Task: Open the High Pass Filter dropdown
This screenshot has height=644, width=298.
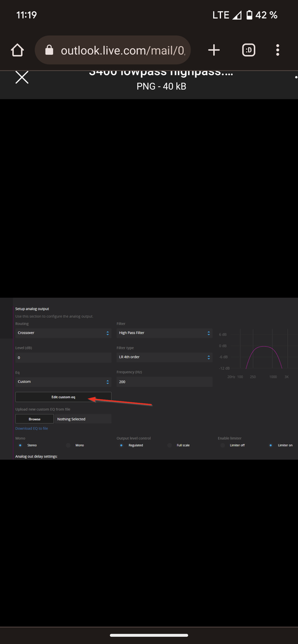Action: (x=164, y=333)
